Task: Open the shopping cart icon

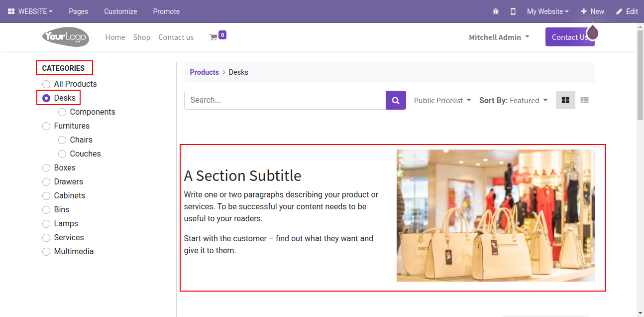Action: point(214,37)
